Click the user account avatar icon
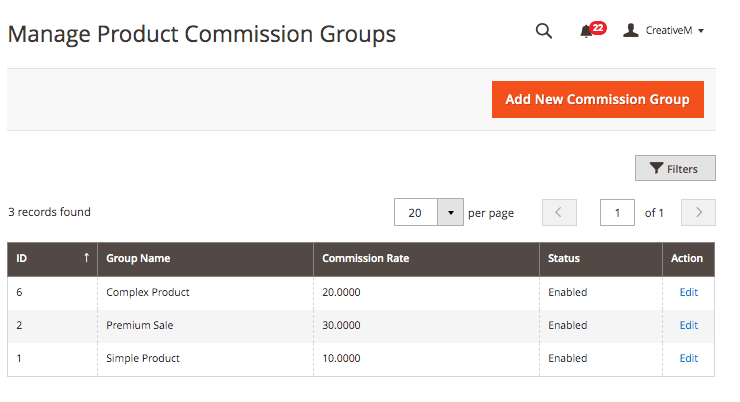Image resolution: width=740 pixels, height=402 pixels. (x=630, y=31)
